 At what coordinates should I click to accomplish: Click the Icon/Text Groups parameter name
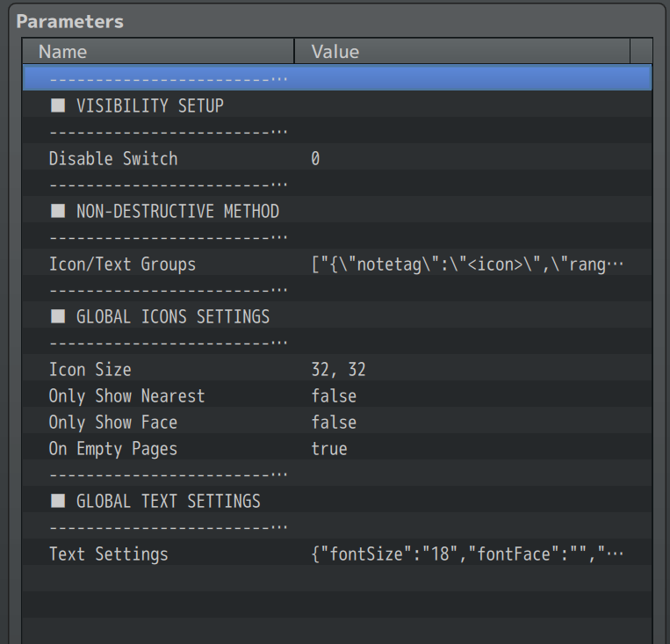(x=122, y=264)
